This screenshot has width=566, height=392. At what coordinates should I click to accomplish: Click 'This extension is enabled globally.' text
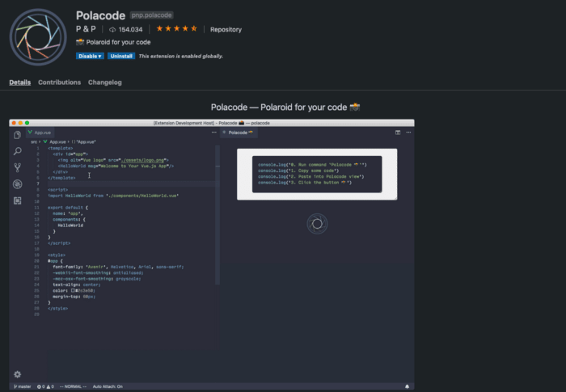(181, 56)
